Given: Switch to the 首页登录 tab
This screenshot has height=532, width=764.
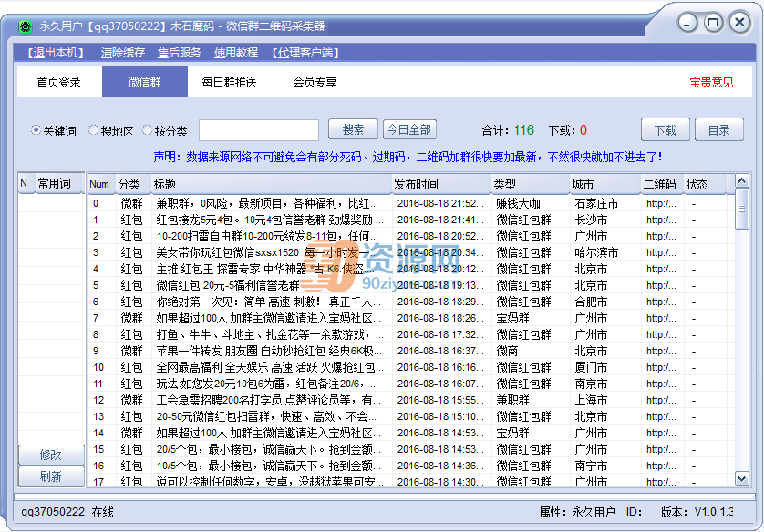Looking at the screenshot, I should pos(59,82).
